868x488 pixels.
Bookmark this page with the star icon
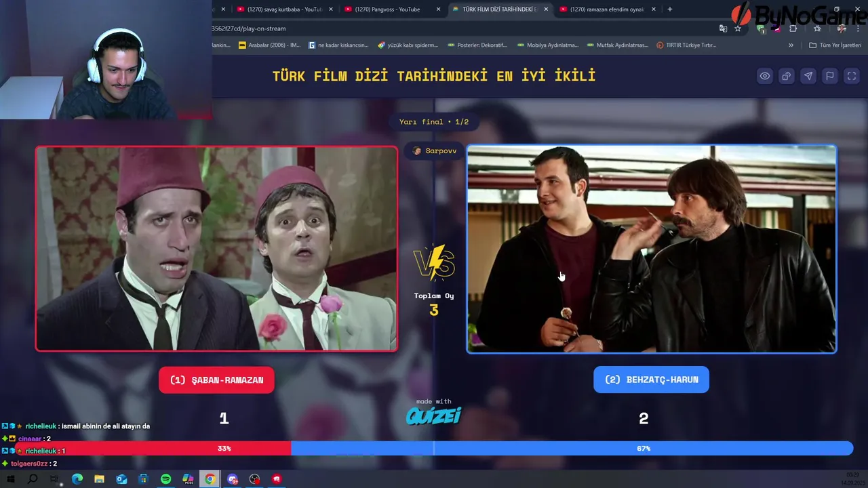[738, 28]
